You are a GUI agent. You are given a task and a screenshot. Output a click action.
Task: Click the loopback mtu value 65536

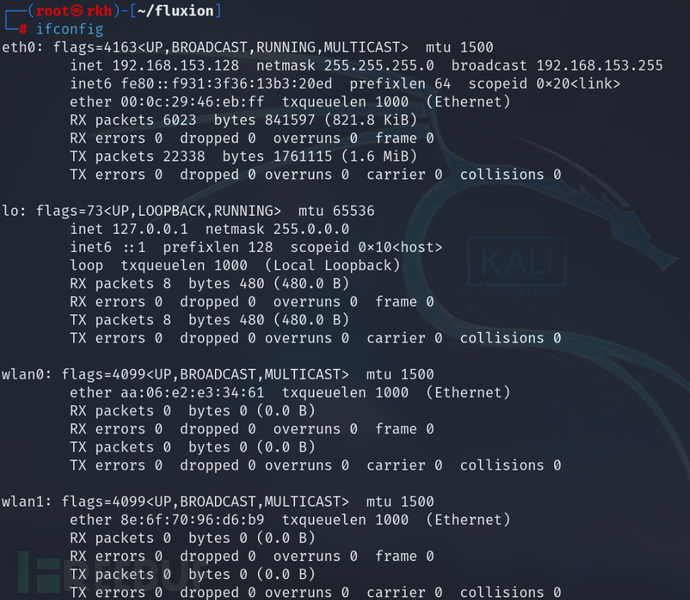[354, 211]
